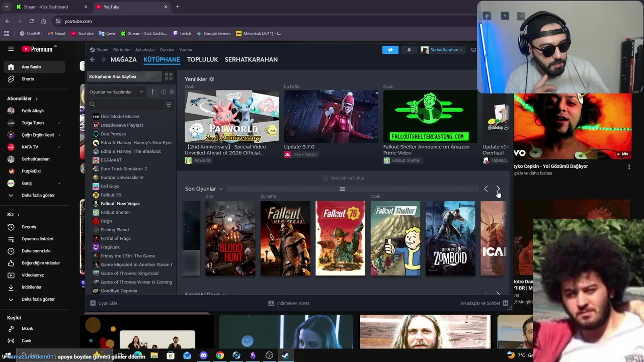
Task: Open the Steam big picture monitor icon
Action: tap(473, 50)
